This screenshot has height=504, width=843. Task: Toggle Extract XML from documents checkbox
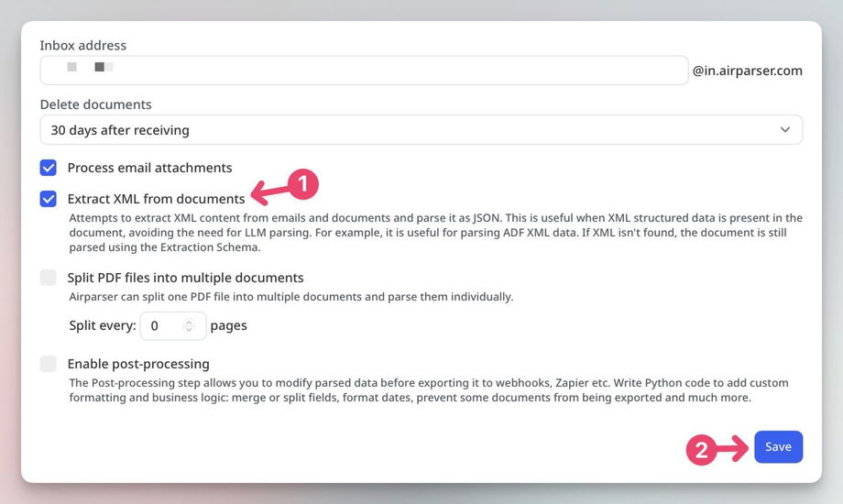pyautogui.click(x=49, y=199)
